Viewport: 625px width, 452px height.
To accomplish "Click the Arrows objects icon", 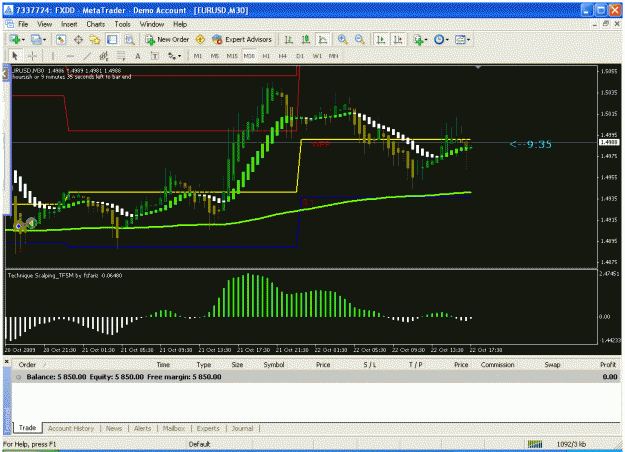I will point(172,56).
